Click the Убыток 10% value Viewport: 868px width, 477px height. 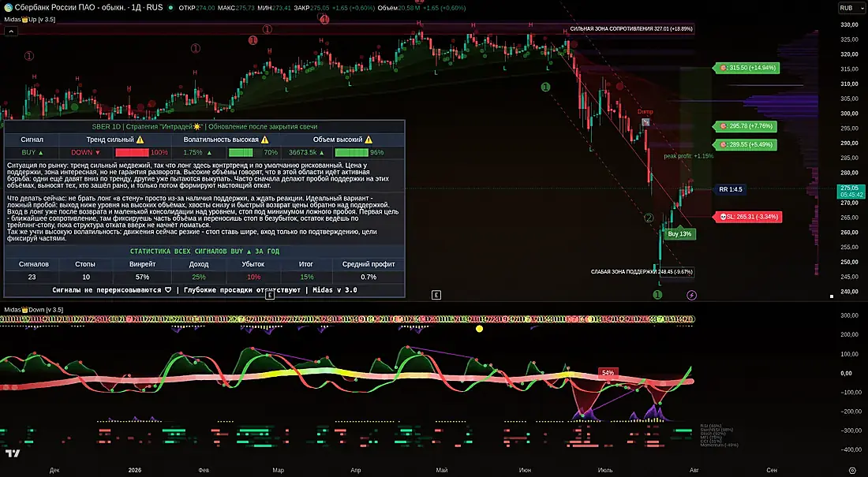coord(253,277)
